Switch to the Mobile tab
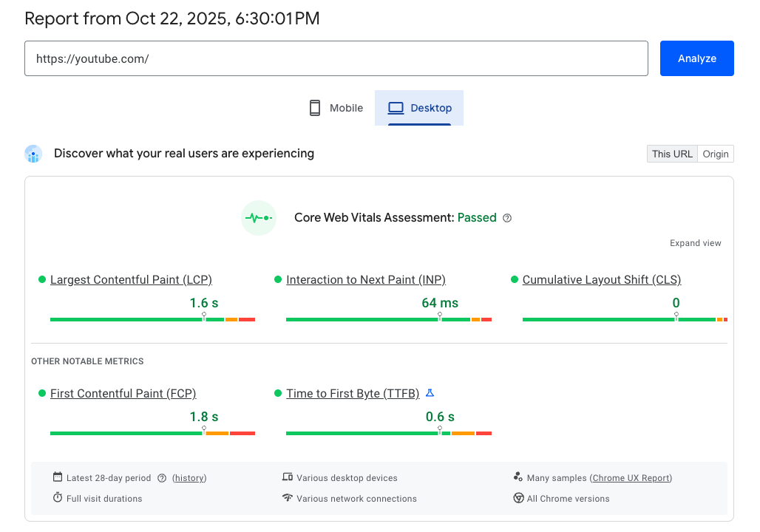This screenshot has height=532, width=760. (335, 107)
